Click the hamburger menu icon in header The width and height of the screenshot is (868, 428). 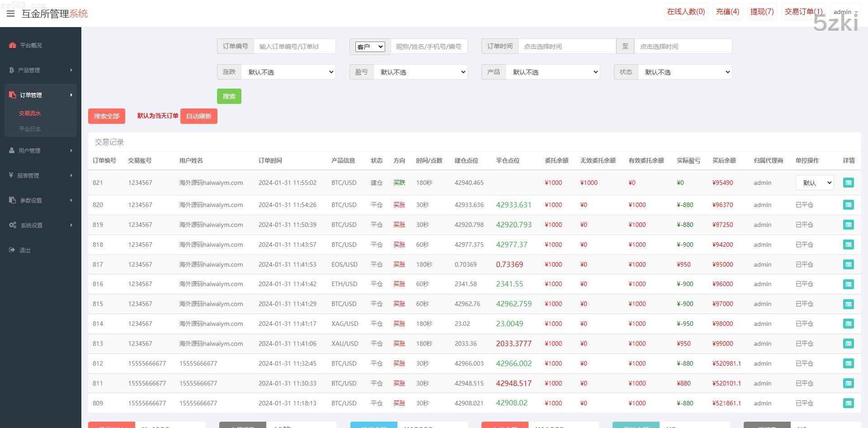(10, 14)
